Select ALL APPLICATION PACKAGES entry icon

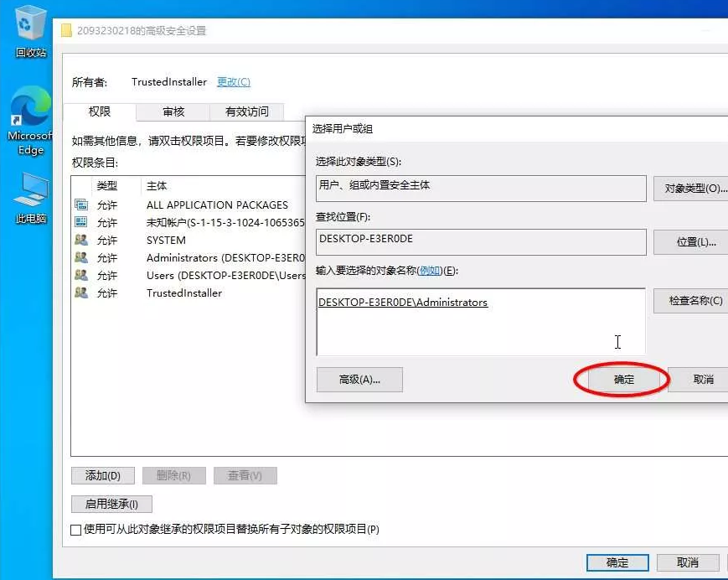pos(81,205)
